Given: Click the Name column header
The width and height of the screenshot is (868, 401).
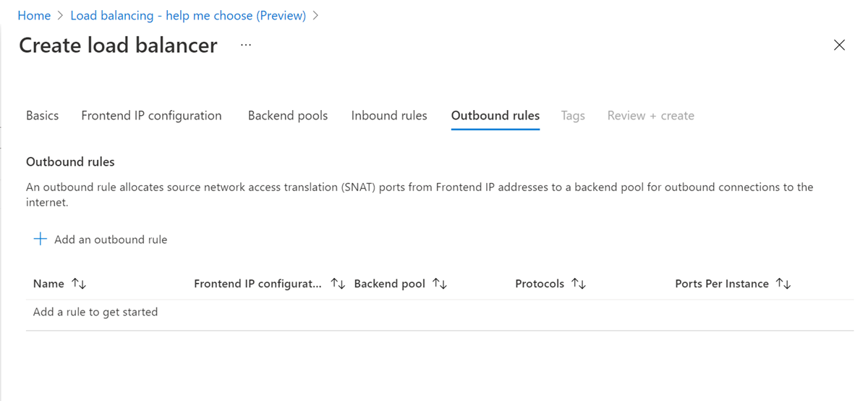Looking at the screenshot, I should 48,284.
